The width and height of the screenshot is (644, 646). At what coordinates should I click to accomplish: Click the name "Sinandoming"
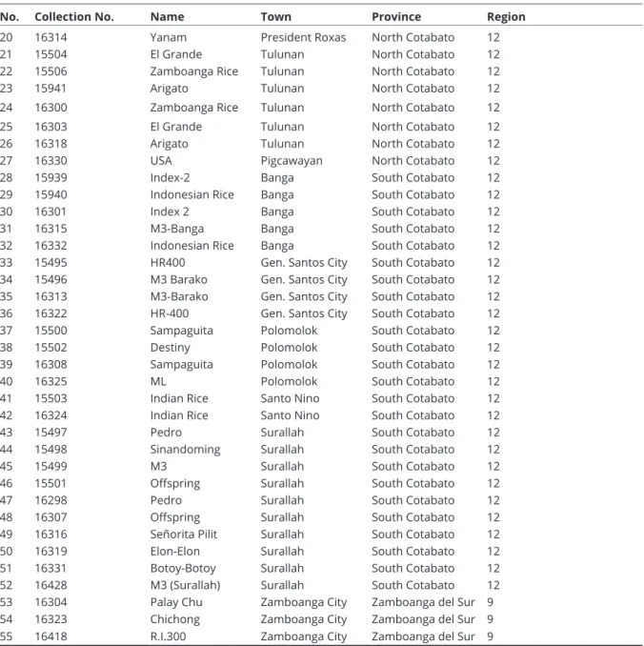(186, 449)
